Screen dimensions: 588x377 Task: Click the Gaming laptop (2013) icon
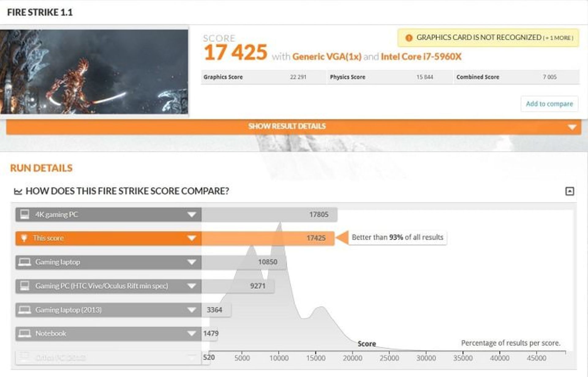(24, 310)
